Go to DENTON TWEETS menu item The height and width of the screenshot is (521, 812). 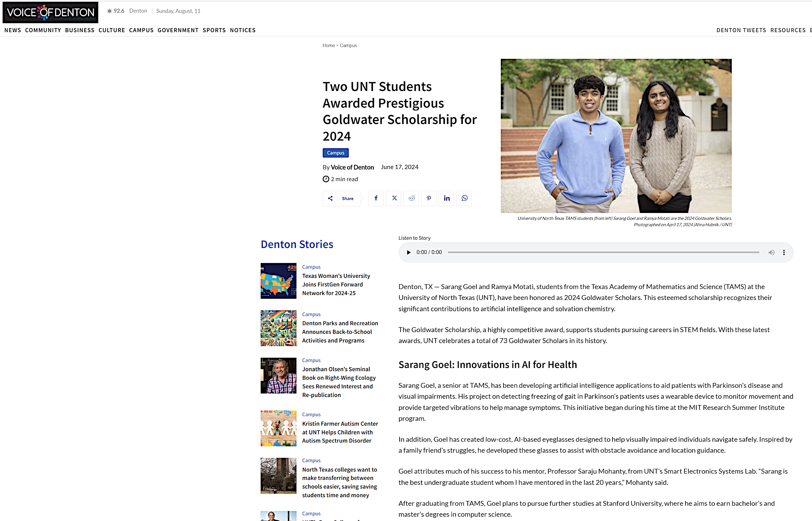click(741, 30)
